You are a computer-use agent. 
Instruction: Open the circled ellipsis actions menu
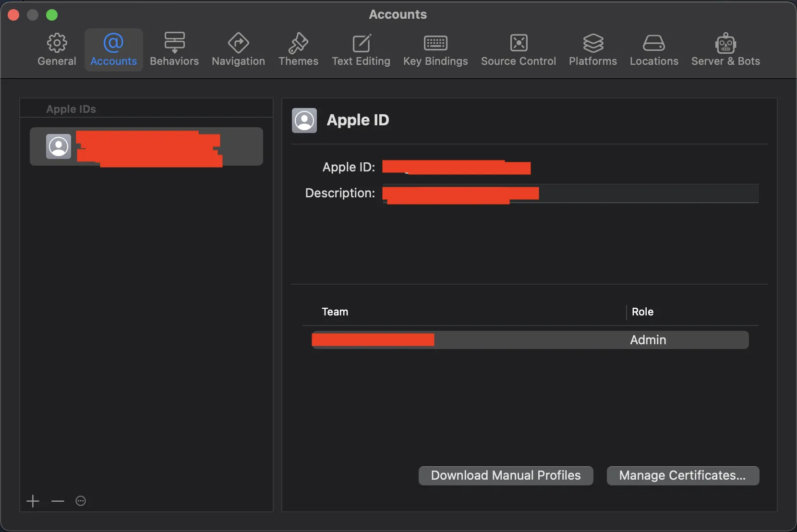[81, 501]
